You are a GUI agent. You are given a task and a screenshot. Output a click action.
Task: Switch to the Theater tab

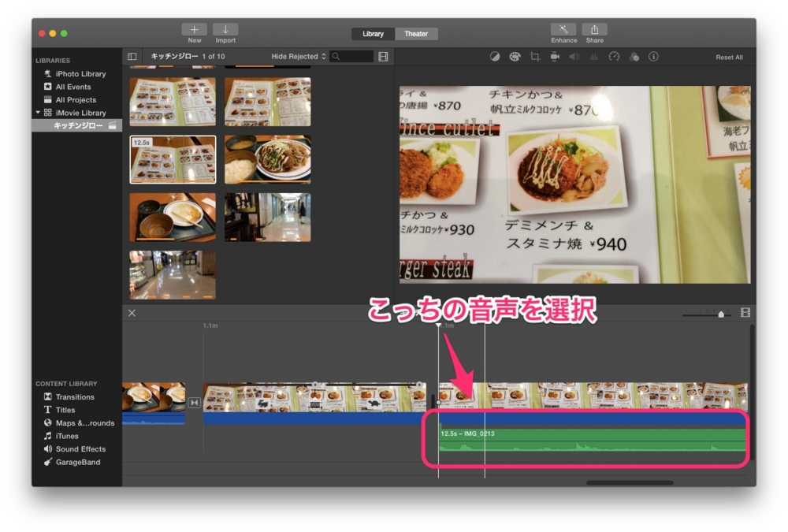(x=417, y=33)
